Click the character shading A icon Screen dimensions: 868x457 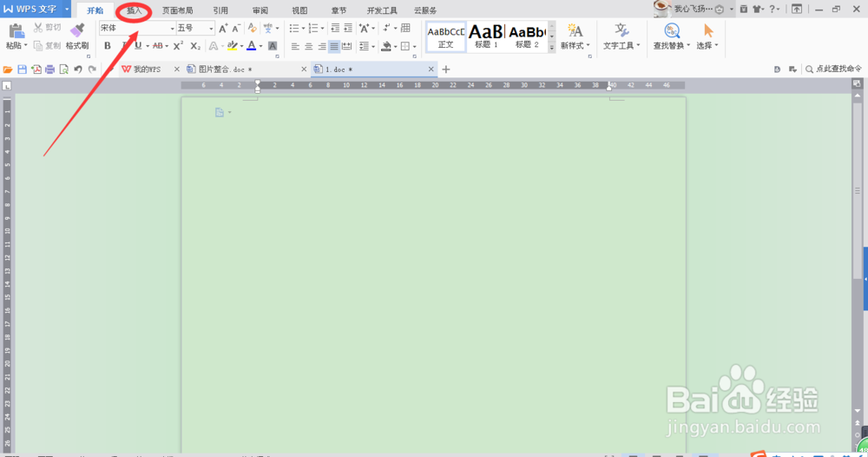(273, 46)
